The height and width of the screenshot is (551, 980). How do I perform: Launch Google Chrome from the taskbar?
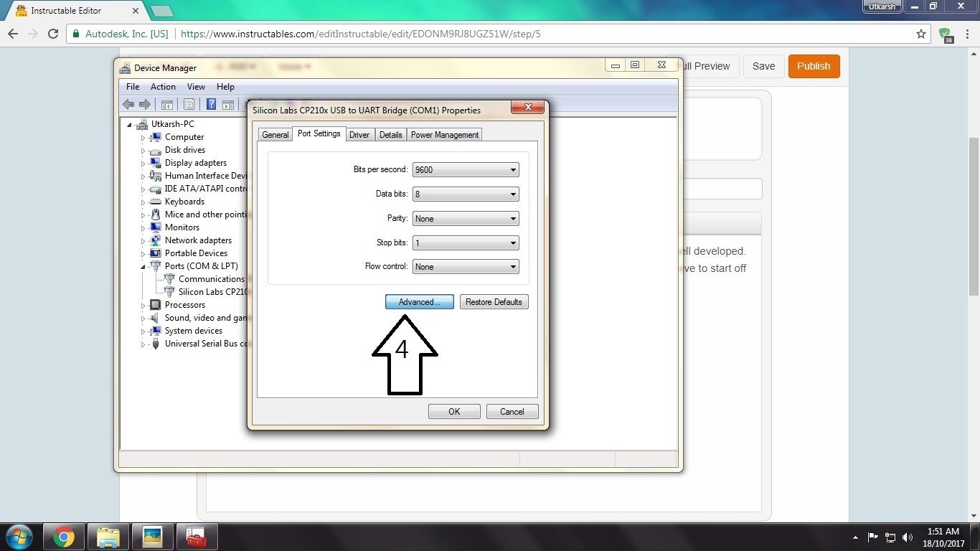tap(64, 537)
